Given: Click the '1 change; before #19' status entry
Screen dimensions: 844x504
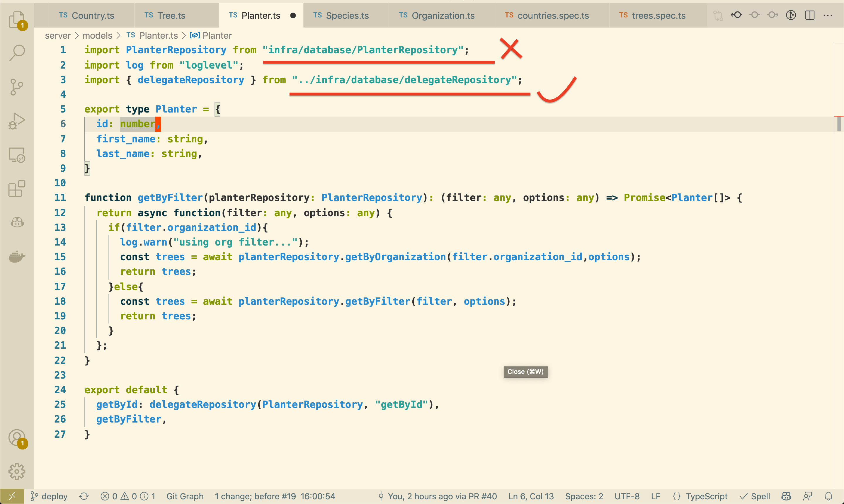Looking at the screenshot, I should 275,496.
